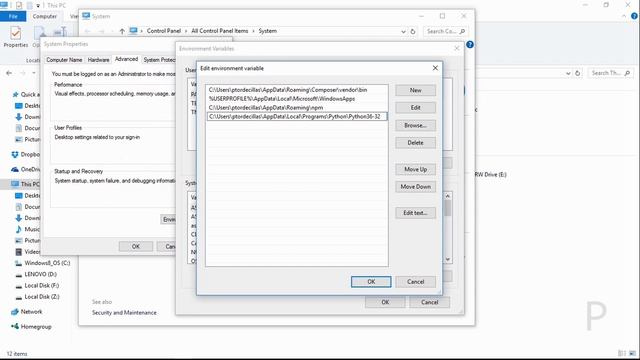Select Quick access in navigation pane

26,95
